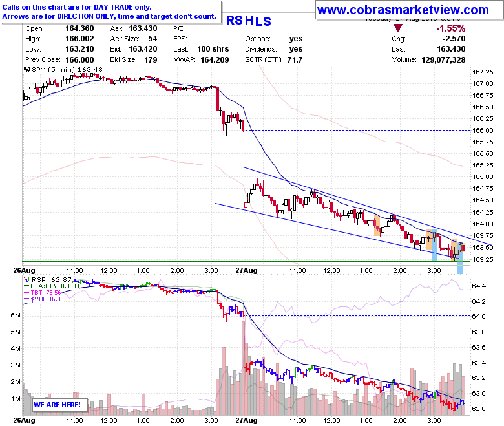Click the Open value 164.360

(79, 28)
